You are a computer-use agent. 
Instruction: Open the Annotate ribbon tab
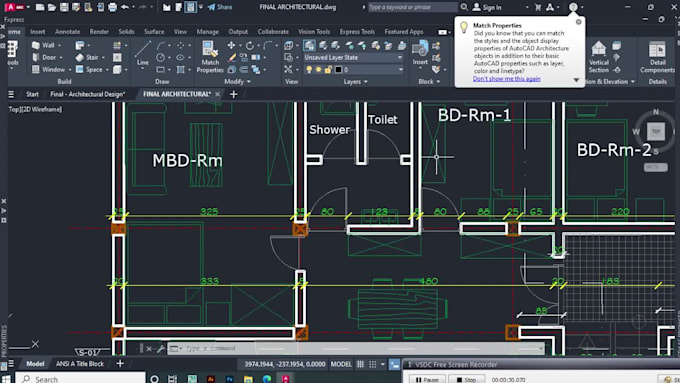pyautogui.click(x=67, y=32)
